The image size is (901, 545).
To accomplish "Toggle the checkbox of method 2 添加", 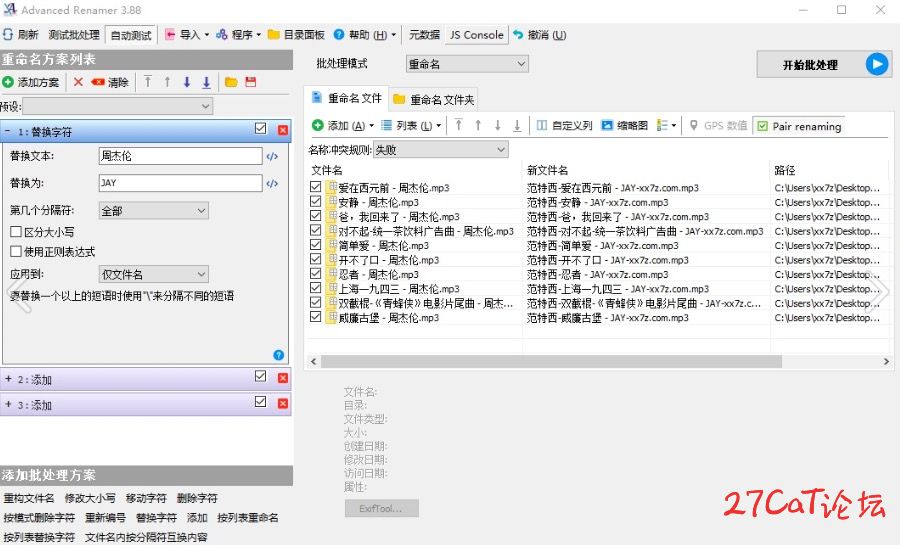I will (x=260, y=376).
